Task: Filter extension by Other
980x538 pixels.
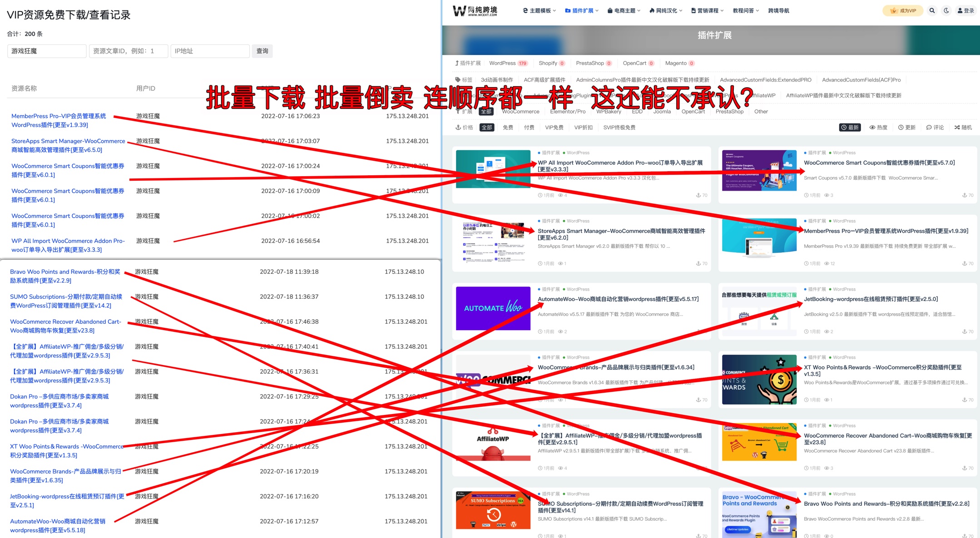Action: pyautogui.click(x=761, y=112)
